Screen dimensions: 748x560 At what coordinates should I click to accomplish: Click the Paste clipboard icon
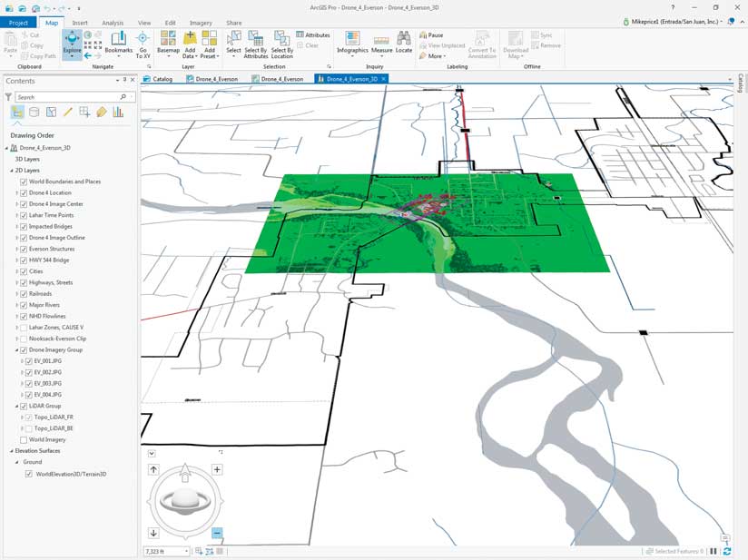11,39
